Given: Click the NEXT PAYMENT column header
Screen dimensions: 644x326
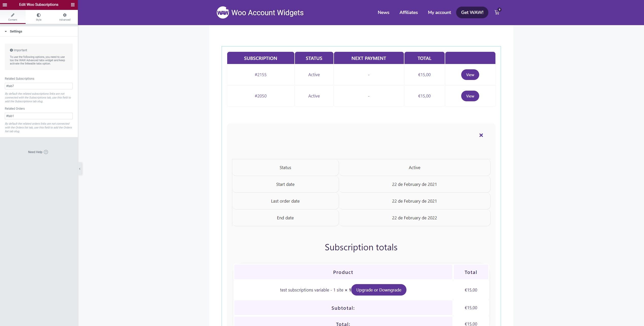Looking at the screenshot, I should click(369, 58).
